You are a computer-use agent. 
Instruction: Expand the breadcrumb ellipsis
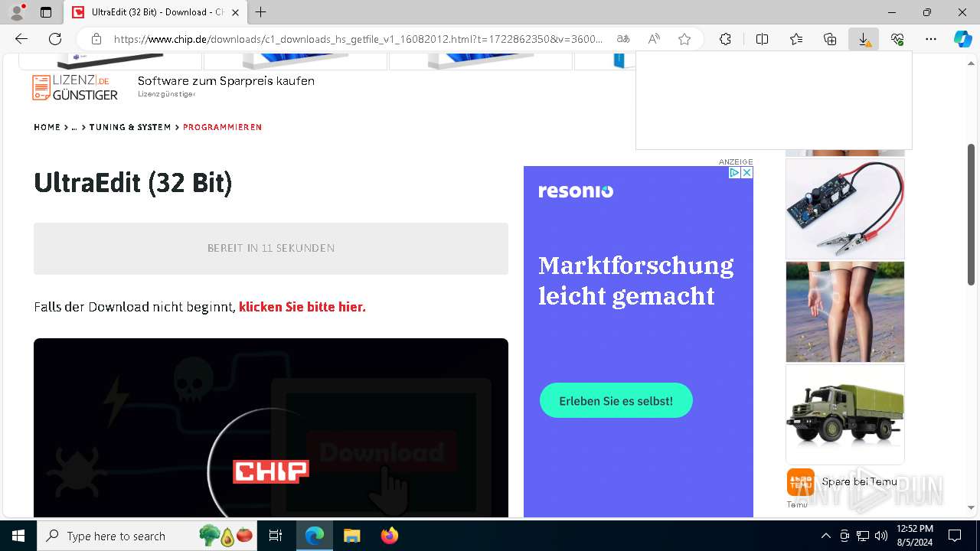74,127
